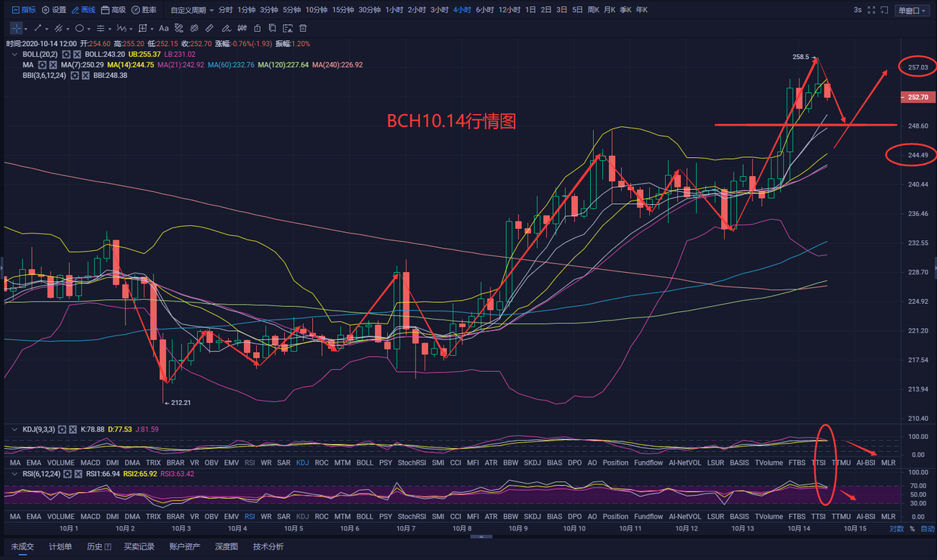Screen dimensions: 937x560
Task: Toggle percent scale mode
Action: tap(912, 529)
